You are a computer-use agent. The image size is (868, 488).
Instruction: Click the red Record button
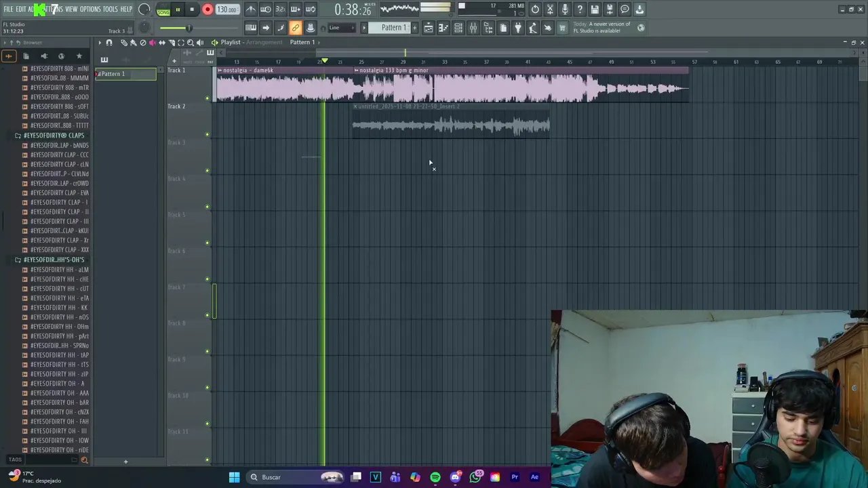point(208,9)
